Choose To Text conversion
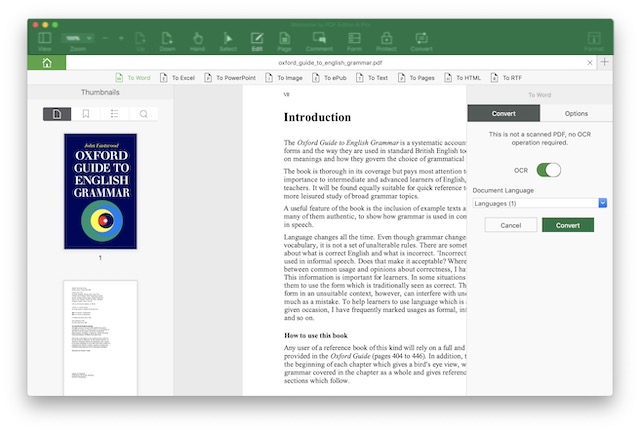Viewport: 640px width, 432px height. [x=372, y=78]
